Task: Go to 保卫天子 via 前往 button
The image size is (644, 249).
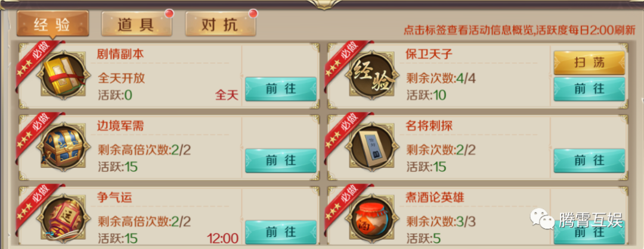Action: pos(589,89)
